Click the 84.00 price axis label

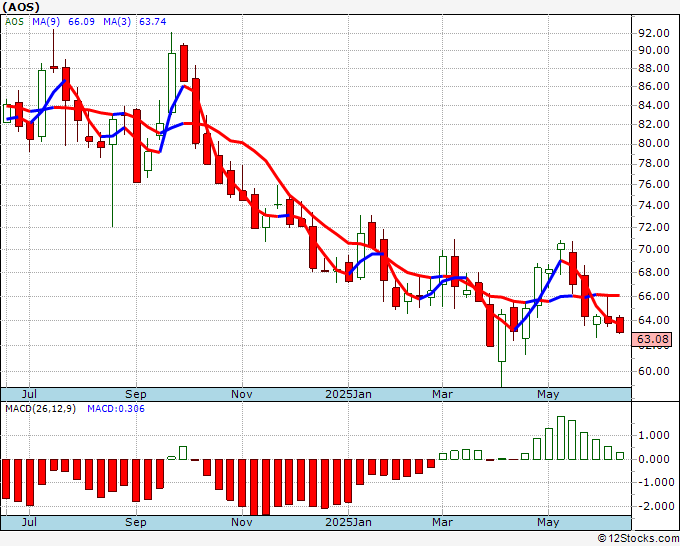[654, 105]
